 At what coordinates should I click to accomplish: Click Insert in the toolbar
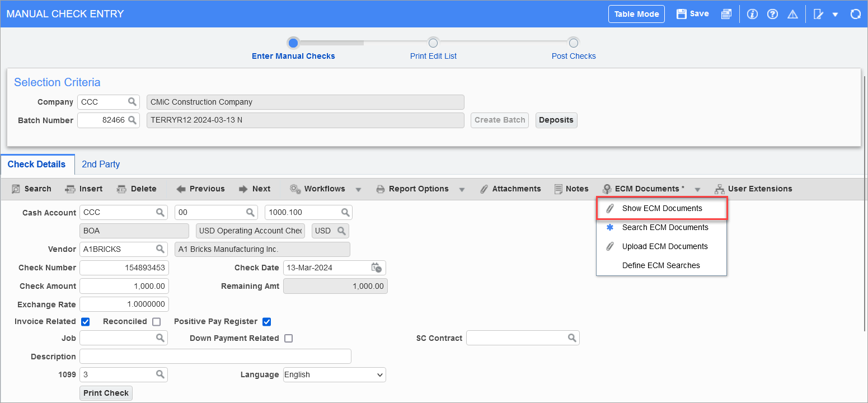click(x=84, y=189)
